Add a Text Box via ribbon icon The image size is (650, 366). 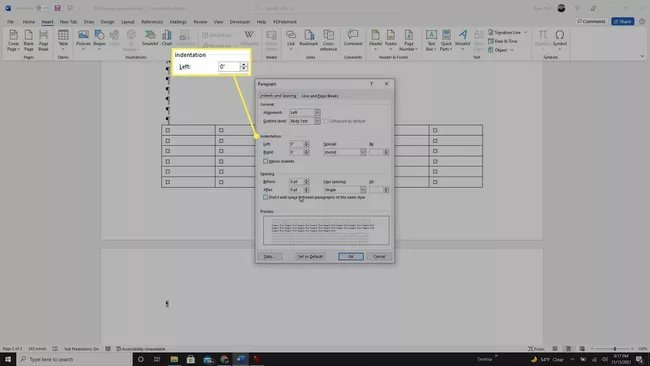[431, 40]
